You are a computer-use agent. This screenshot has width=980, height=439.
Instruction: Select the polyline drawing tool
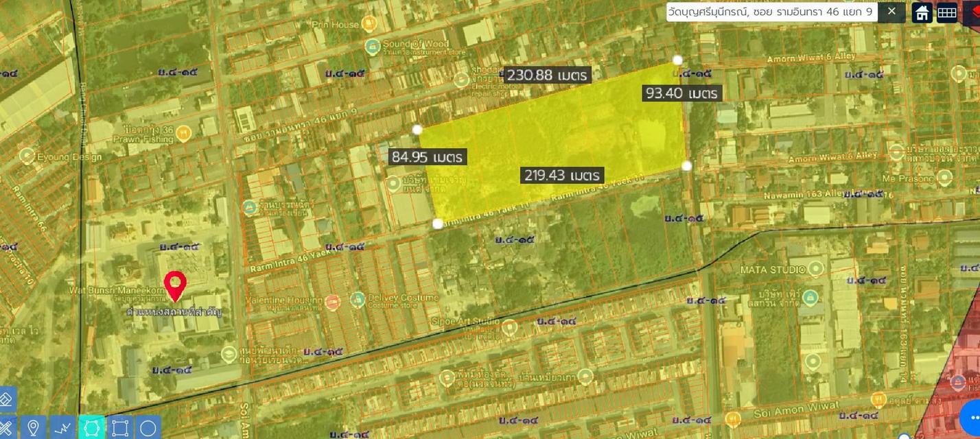click(62, 428)
